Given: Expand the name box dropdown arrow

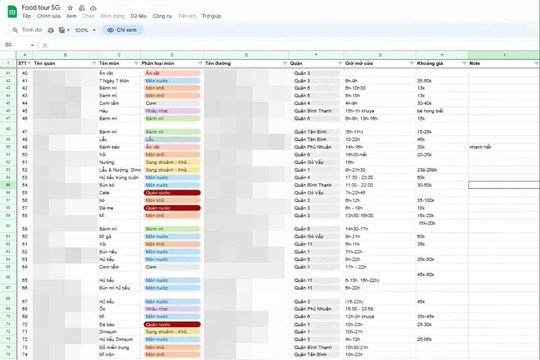Looking at the screenshot, I should [32, 45].
